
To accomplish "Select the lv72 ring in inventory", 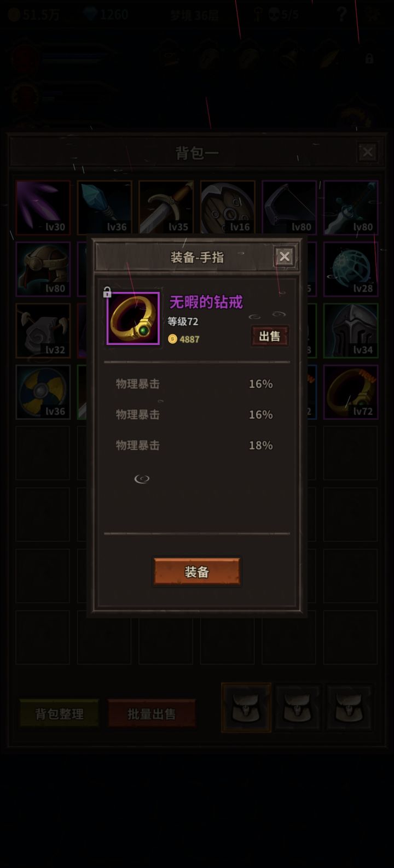I will 351,392.
